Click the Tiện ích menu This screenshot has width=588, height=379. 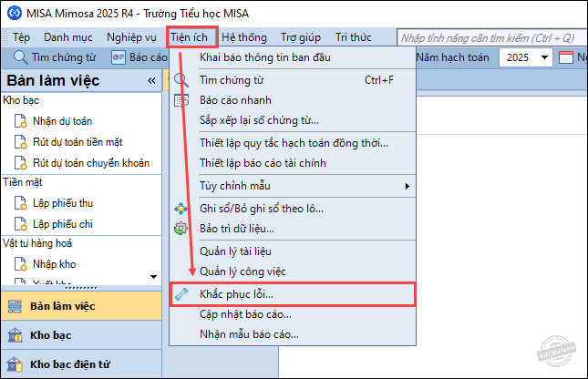189,37
